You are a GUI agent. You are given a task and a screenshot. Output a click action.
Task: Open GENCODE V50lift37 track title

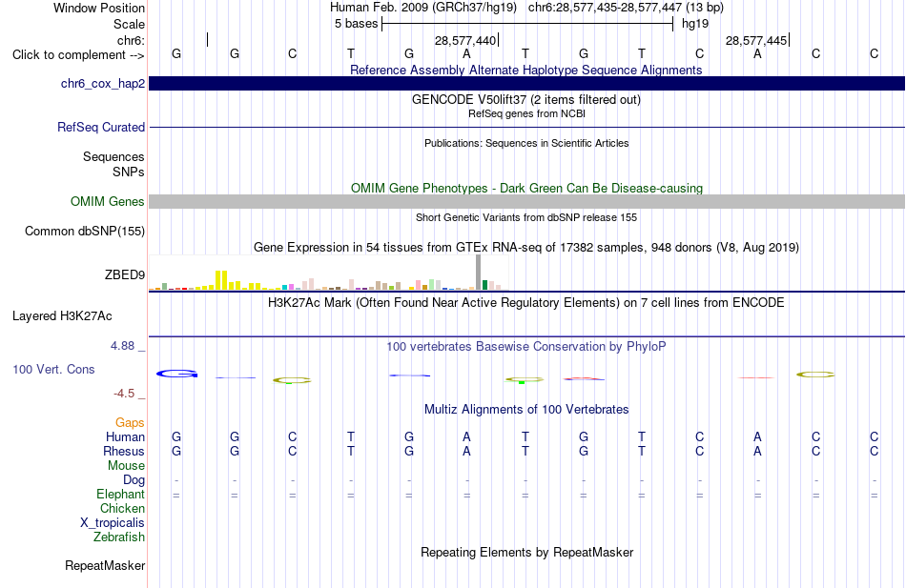pos(526,99)
